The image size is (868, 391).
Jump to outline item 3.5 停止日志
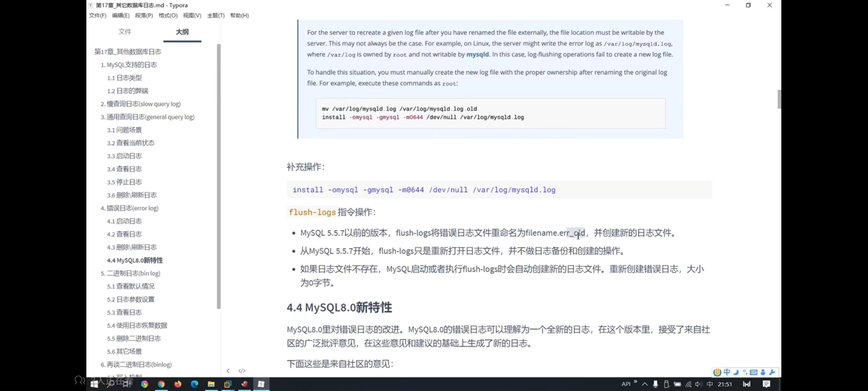(124, 182)
